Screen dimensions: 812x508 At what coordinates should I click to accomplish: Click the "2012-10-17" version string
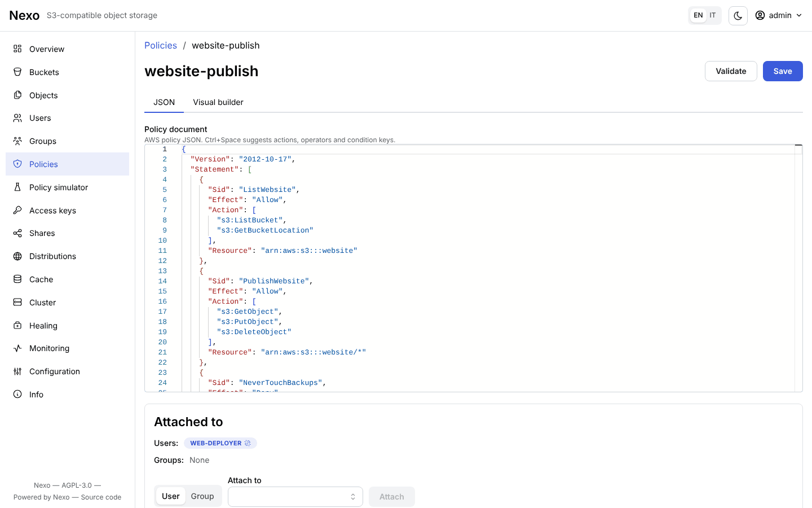pyautogui.click(x=265, y=159)
